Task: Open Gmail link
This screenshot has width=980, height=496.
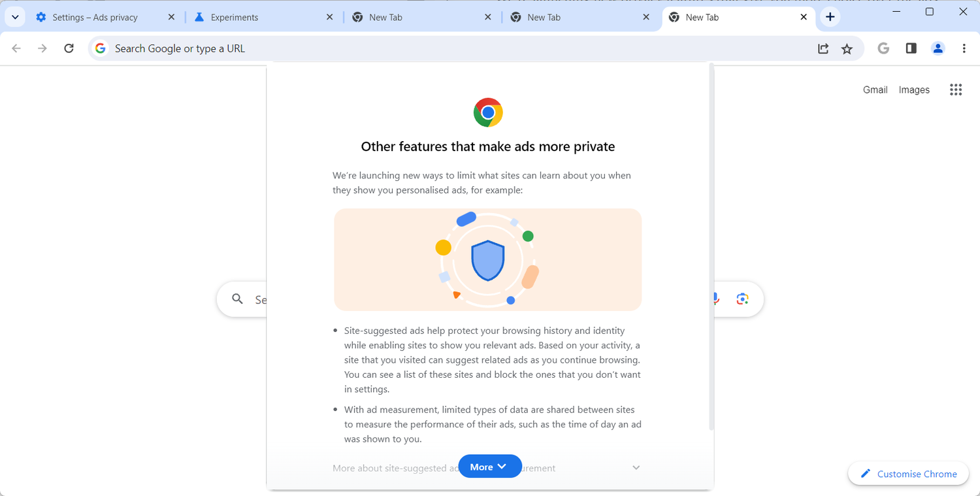Action: pyautogui.click(x=875, y=90)
